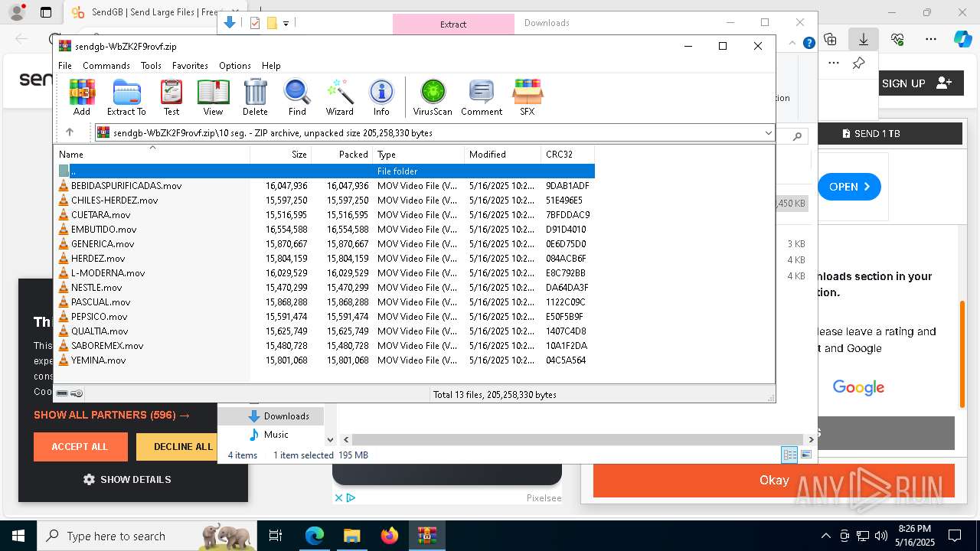980x551 pixels.
Task: Sort by the Type column header
Action: [x=418, y=154]
